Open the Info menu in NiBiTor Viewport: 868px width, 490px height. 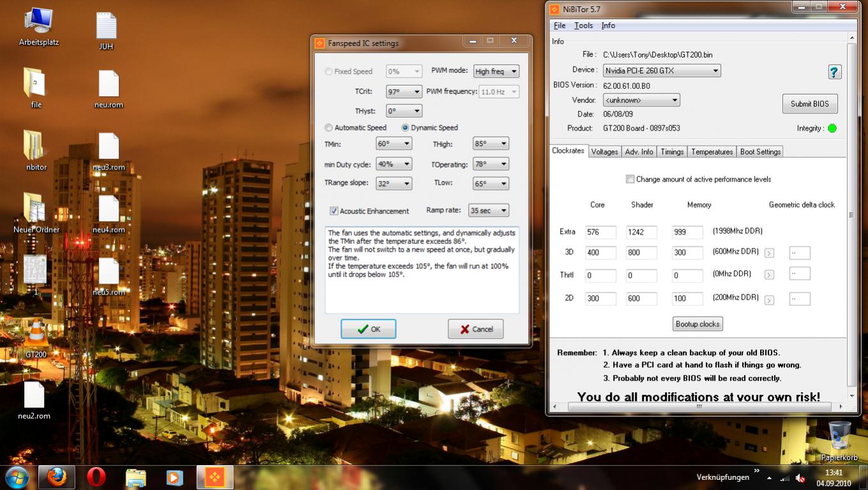[x=608, y=26]
